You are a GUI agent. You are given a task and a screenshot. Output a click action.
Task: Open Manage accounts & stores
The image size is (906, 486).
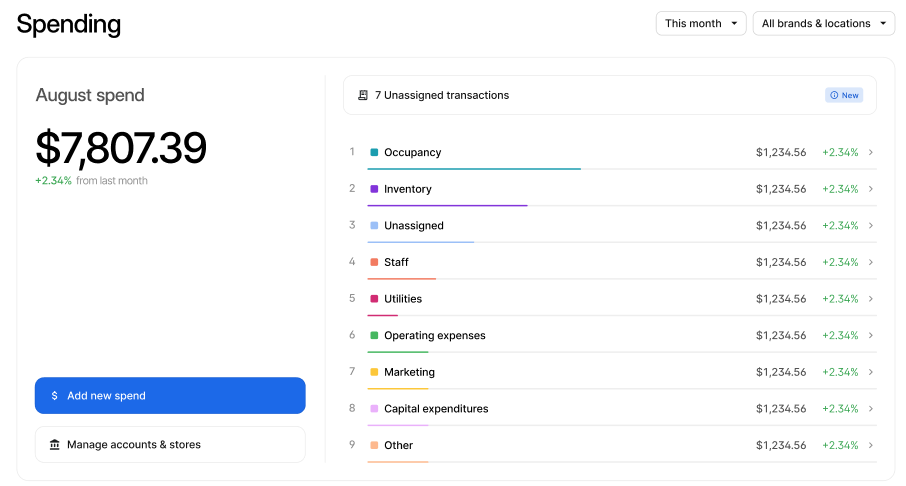click(170, 445)
